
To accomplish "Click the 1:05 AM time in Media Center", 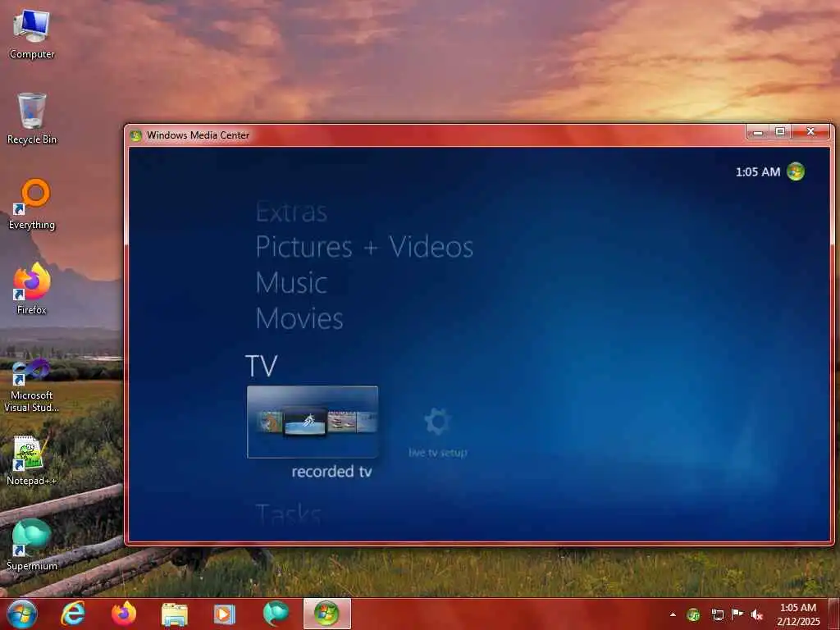I will (x=757, y=172).
